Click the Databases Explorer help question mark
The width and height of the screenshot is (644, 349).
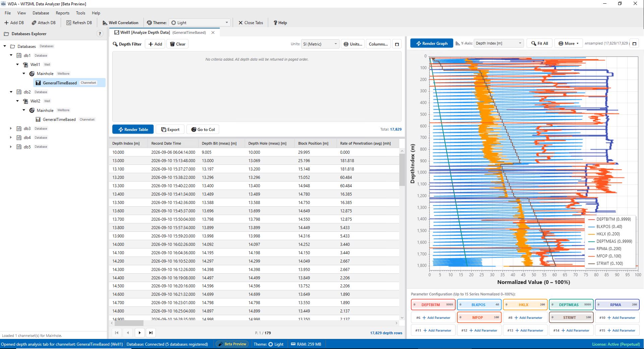[100, 34]
